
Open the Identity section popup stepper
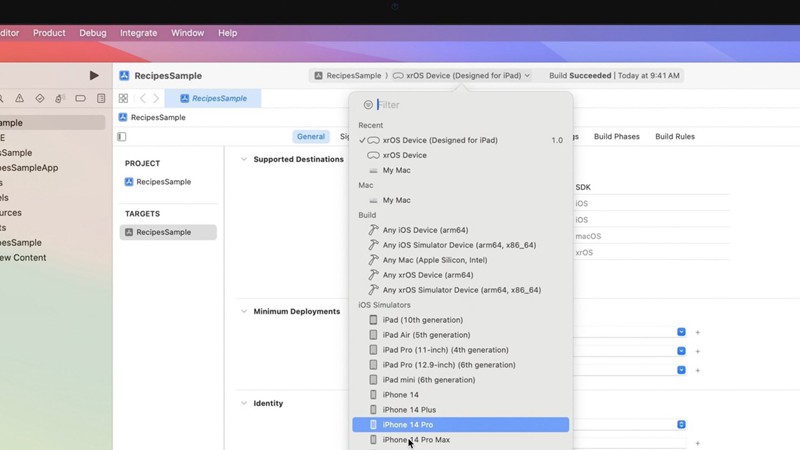681,424
